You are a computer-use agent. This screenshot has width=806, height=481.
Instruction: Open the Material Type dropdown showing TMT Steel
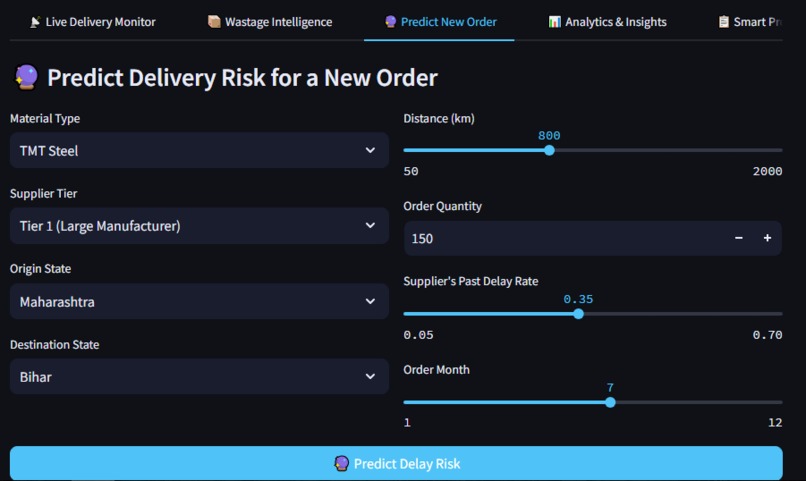tap(199, 150)
